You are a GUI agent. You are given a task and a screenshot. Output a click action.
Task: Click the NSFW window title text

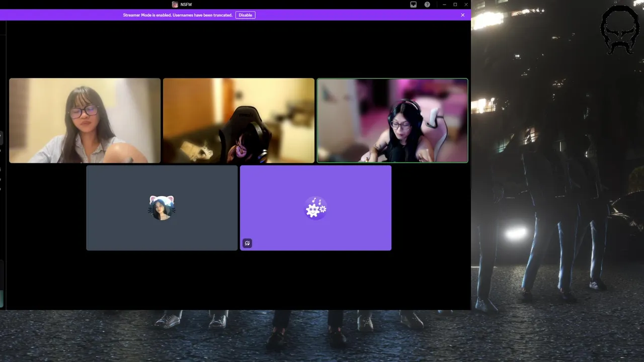click(x=186, y=5)
